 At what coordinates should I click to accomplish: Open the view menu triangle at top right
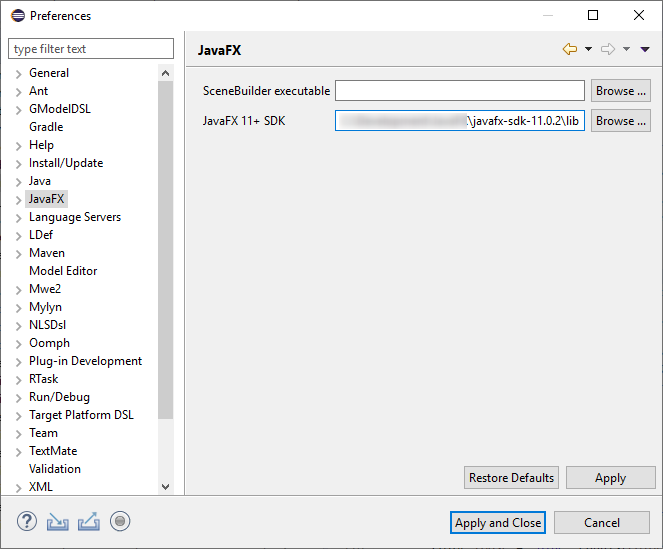click(645, 49)
